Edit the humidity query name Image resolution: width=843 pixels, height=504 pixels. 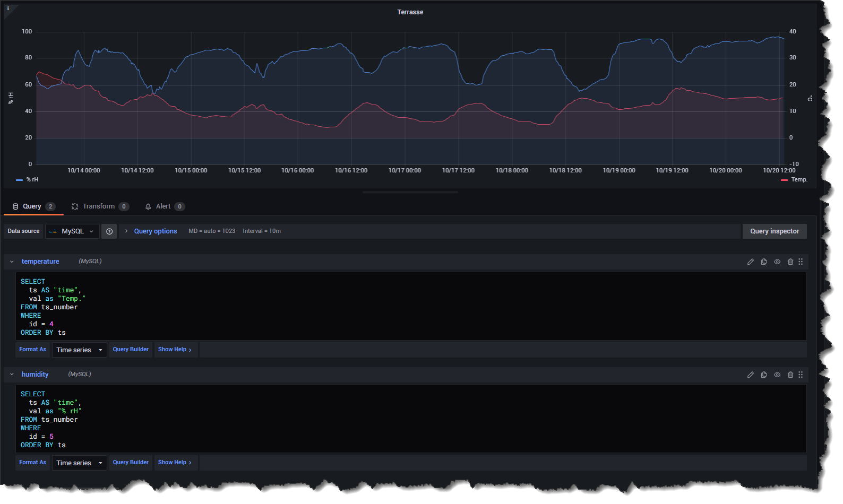[x=751, y=375]
